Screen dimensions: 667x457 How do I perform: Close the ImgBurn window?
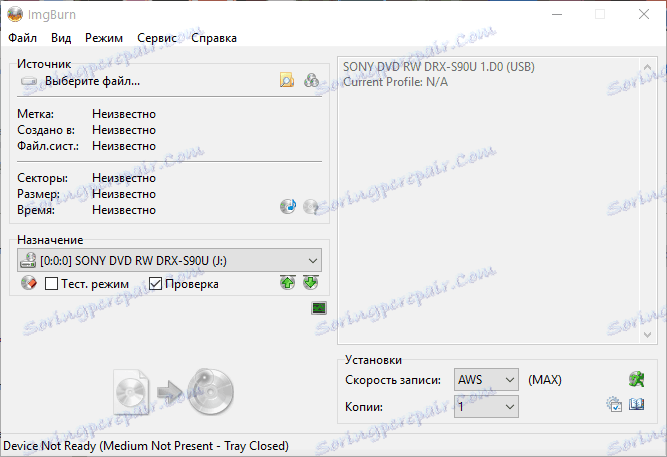coord(644,14)
